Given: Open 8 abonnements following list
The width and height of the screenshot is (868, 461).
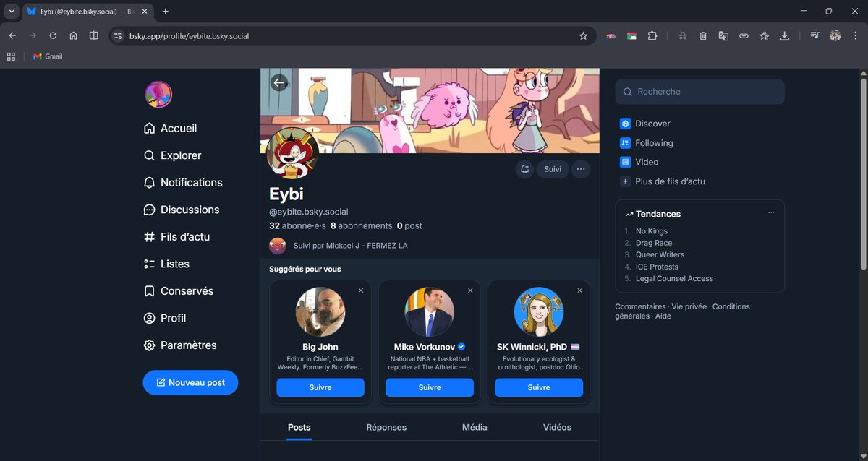Looking at the screenshot, I should [x=361, y=225].
